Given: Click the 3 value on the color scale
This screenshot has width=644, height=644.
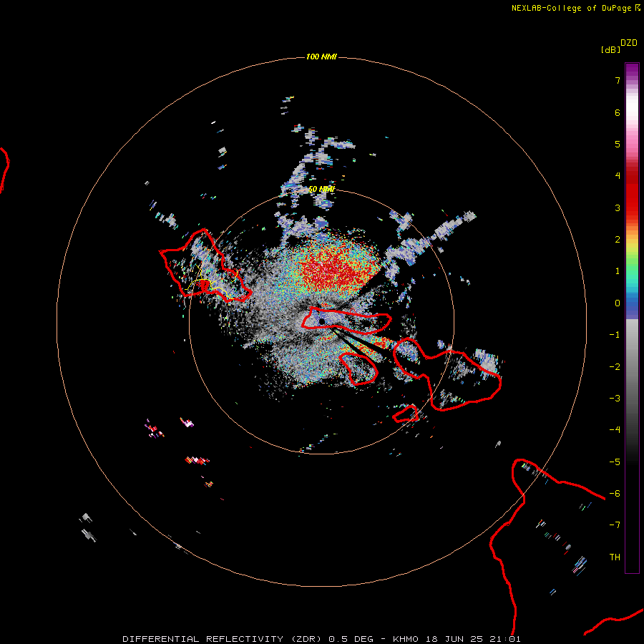Looking at the screenshot, I should [x=618, y=208].
